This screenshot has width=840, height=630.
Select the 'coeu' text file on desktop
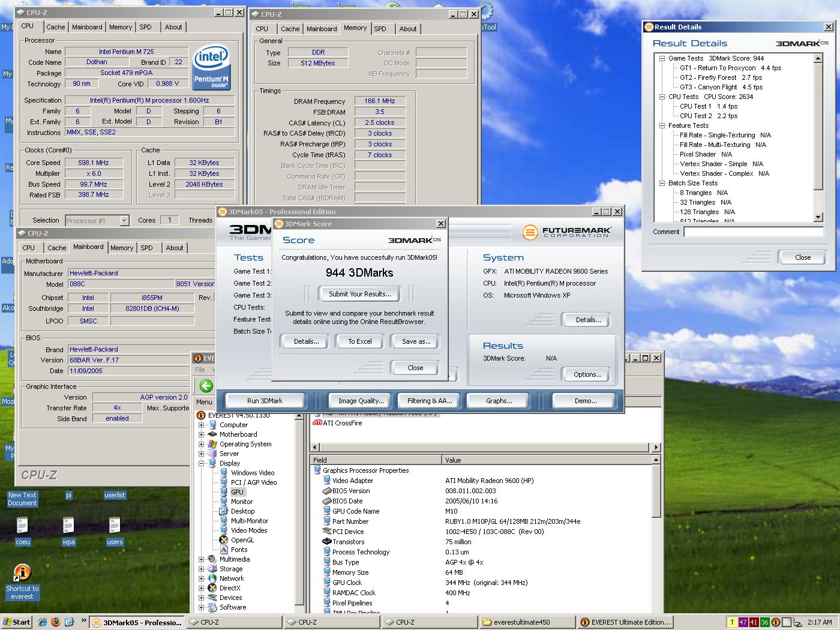[22, 530]
